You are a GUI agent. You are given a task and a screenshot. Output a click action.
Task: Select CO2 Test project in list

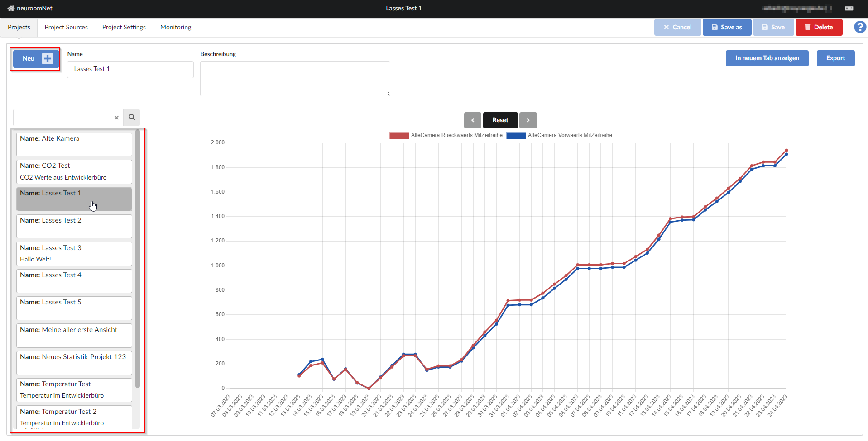tap(74, 171)
